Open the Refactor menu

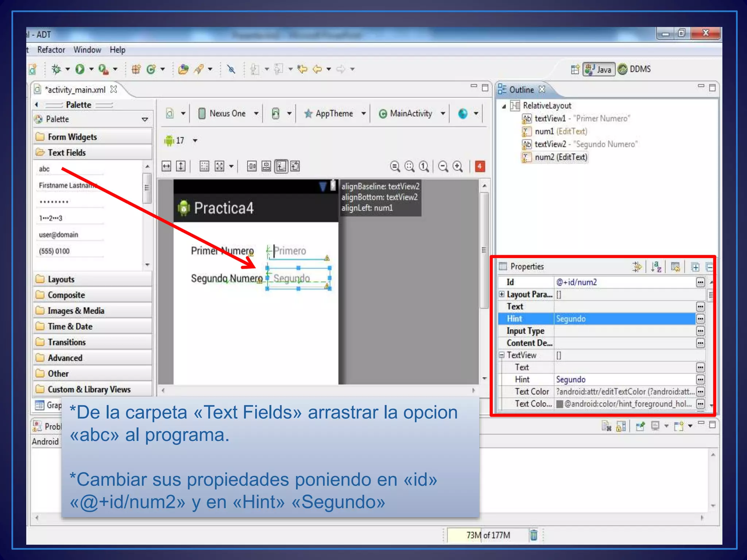[x=51, y=50]
